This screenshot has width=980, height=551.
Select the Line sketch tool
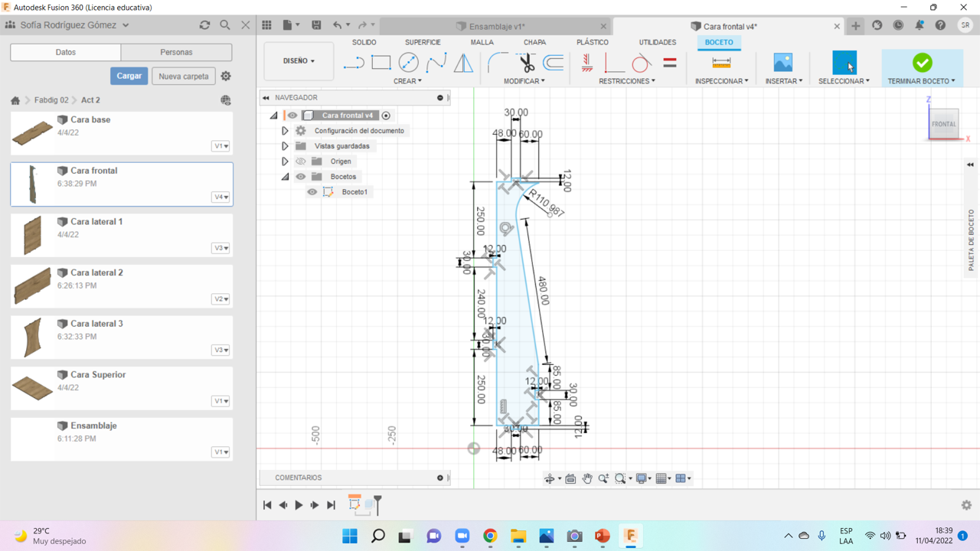click(x=354, y=63)
